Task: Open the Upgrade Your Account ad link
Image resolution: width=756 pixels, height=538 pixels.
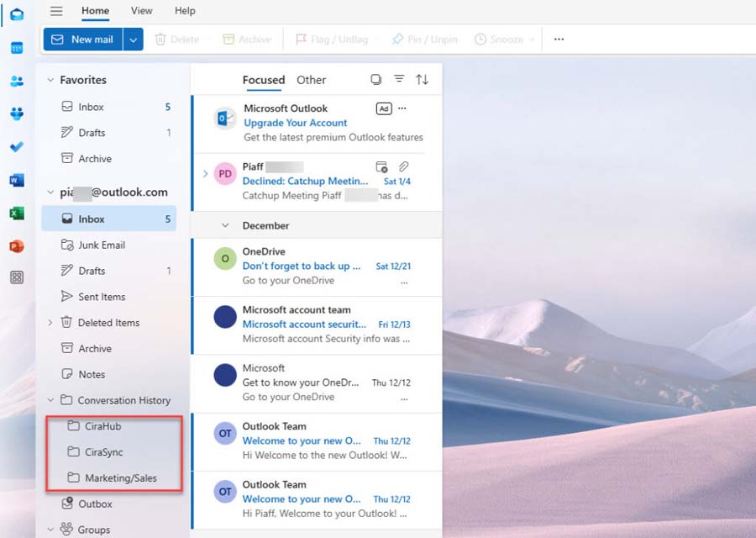Action: click(295, 123)
